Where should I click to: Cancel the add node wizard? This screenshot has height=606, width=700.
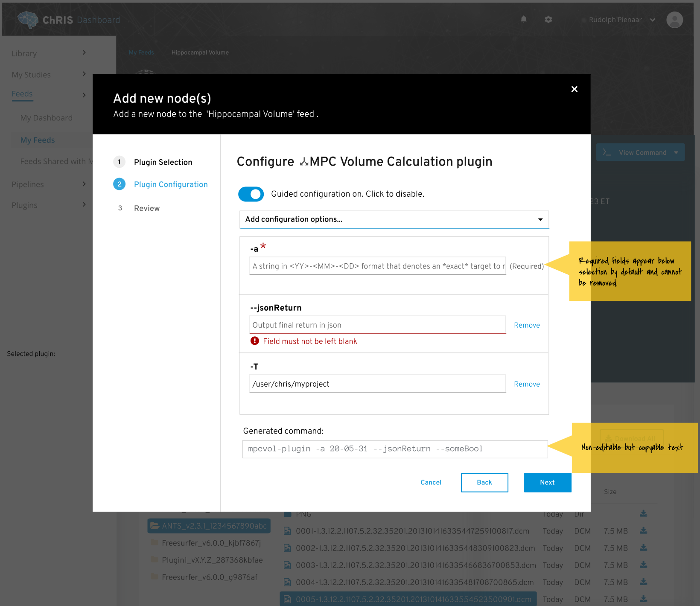coord(431,482)
